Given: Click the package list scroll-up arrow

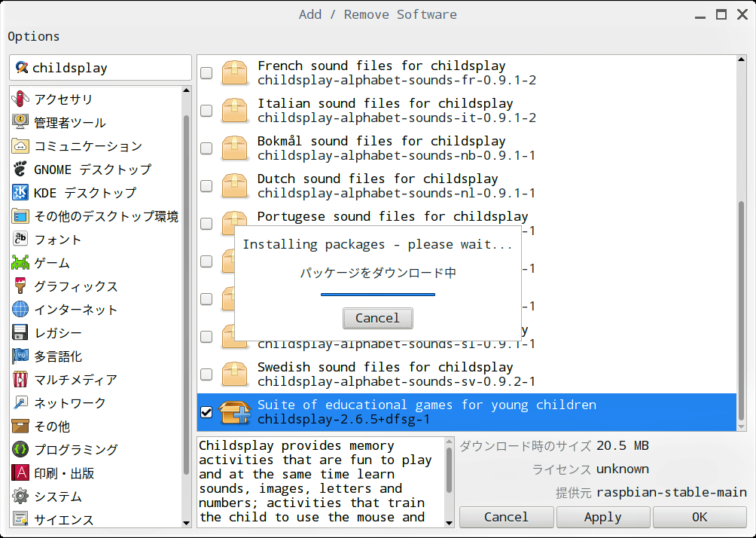Looking at the screenshot, I should (x=741, y=60).
